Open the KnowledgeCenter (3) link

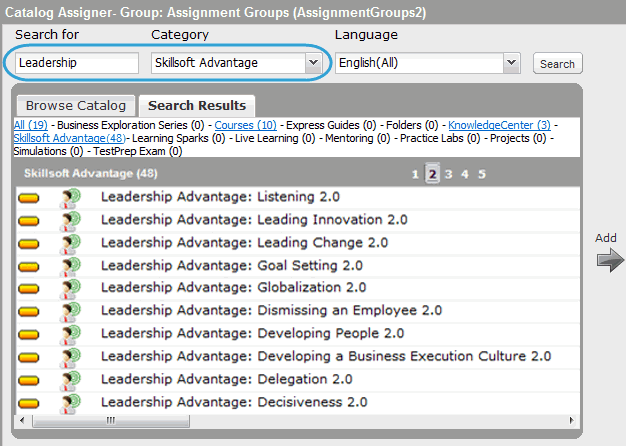pos(499,125)
